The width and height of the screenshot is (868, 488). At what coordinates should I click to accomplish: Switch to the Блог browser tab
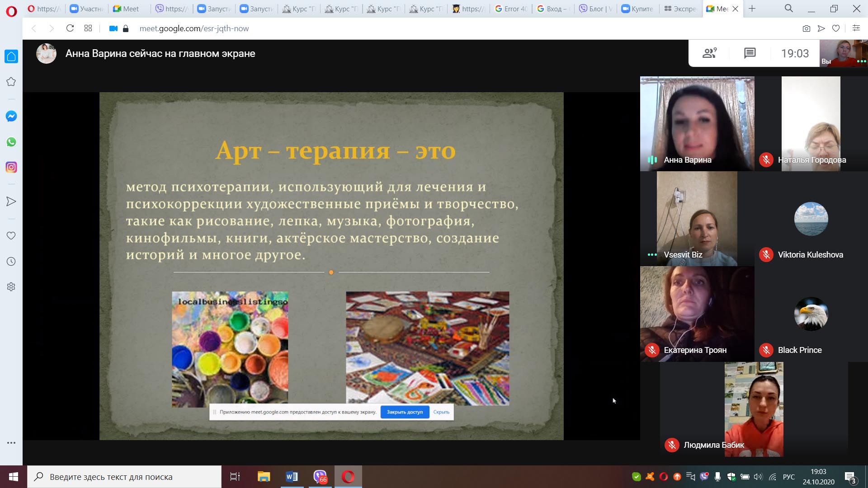[596, 9]
